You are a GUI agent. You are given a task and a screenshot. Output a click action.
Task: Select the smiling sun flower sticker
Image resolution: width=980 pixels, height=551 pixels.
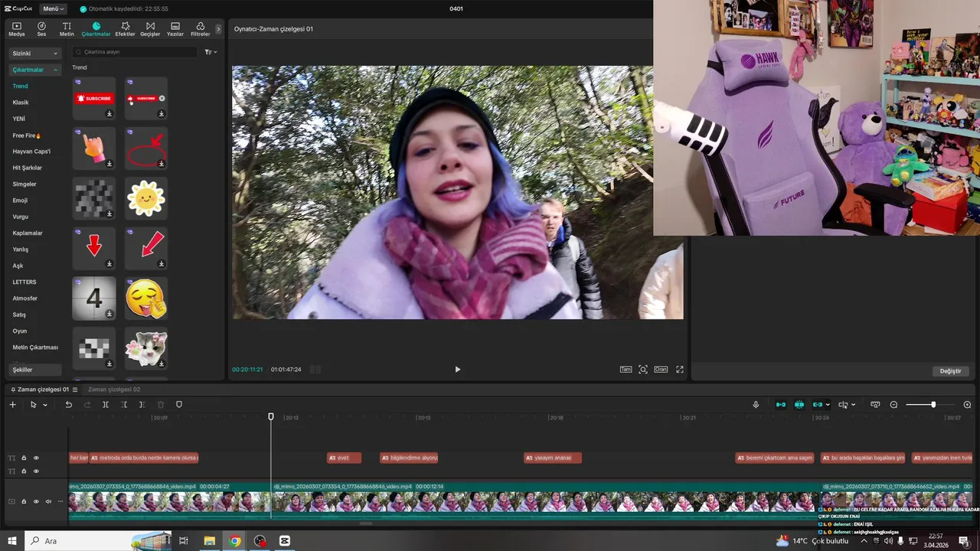click(145, 199)
